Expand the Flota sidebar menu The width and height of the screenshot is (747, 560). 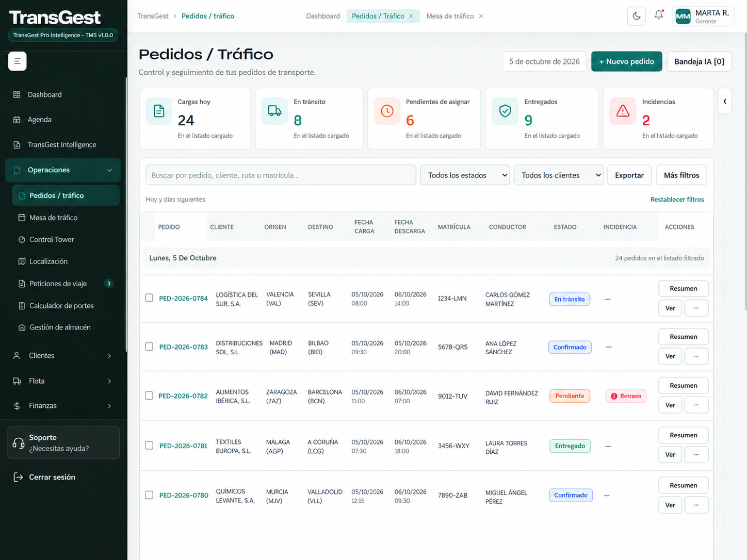(63, 381)
